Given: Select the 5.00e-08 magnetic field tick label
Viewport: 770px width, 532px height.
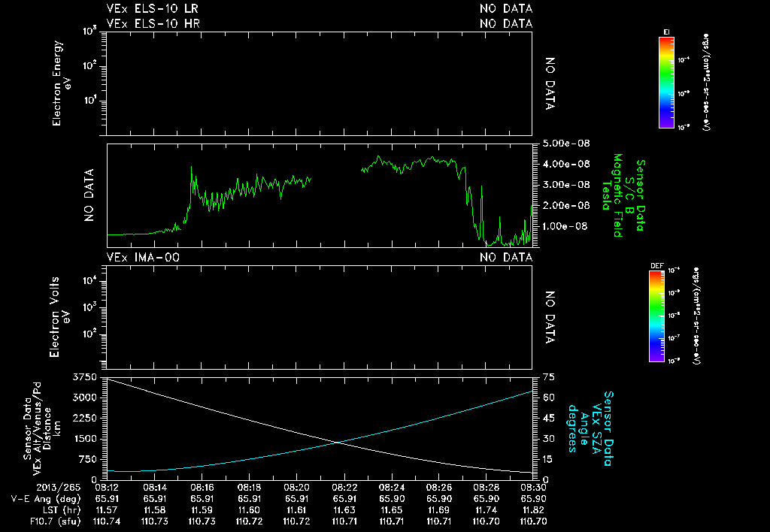Looking at the screenshot, I should pyautogui.click(x=566, y=144).
